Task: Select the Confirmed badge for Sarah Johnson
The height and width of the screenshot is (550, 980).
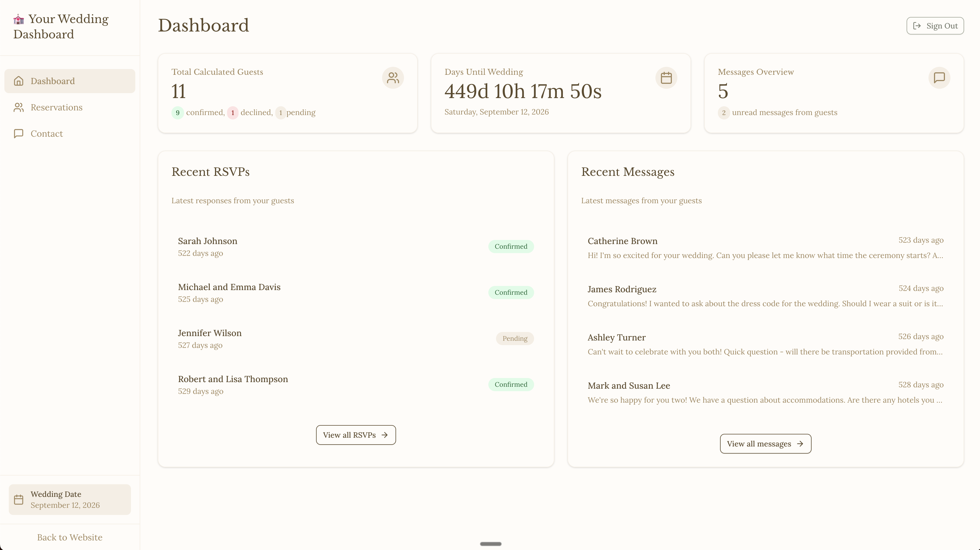Action: pos(511,246)
